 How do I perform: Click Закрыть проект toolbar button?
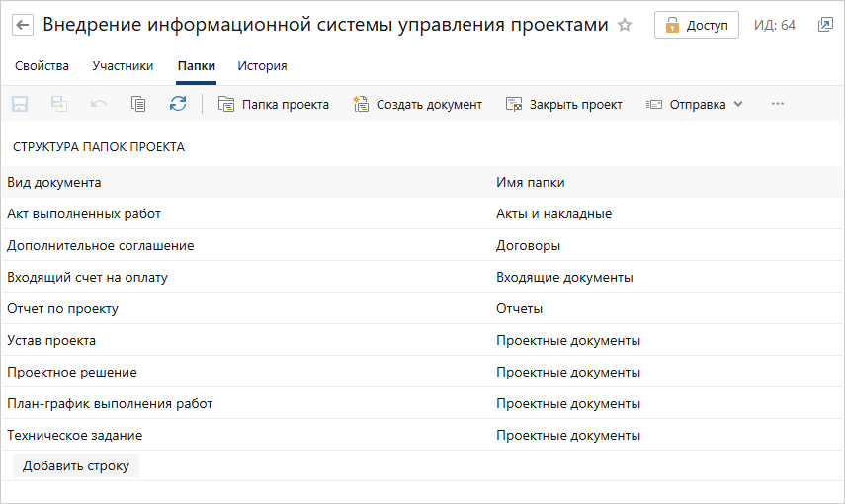tap(563, 104)
